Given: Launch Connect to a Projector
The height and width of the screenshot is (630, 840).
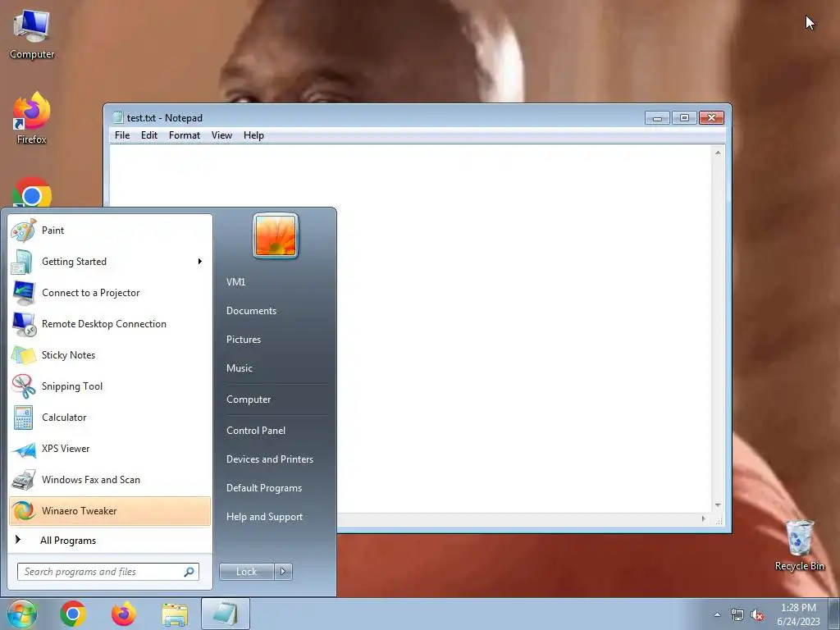Looking at the screenshot, I should (110, 293).
